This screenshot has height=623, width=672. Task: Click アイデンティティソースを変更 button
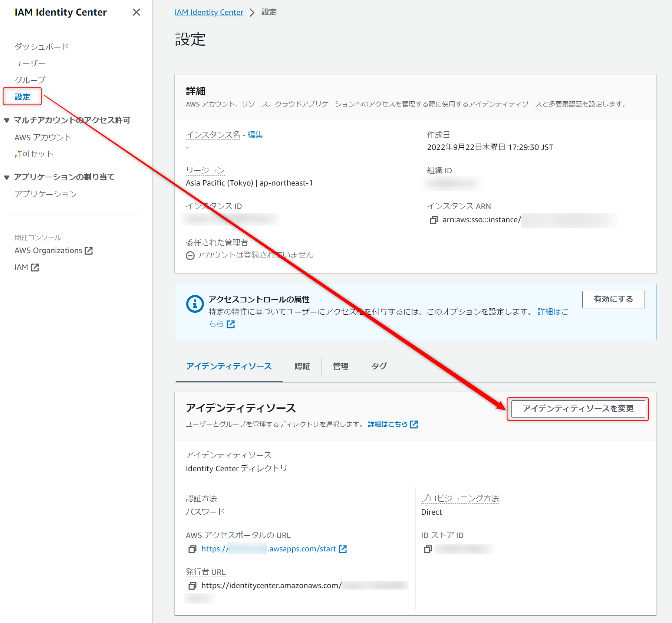(x=578, y=409)
